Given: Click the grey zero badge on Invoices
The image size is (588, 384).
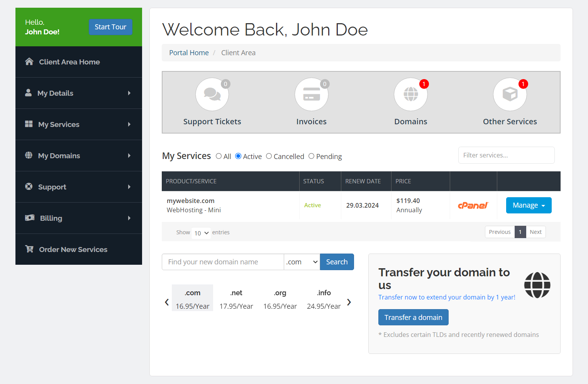Looking at the screenshot, I should point(325,84).
